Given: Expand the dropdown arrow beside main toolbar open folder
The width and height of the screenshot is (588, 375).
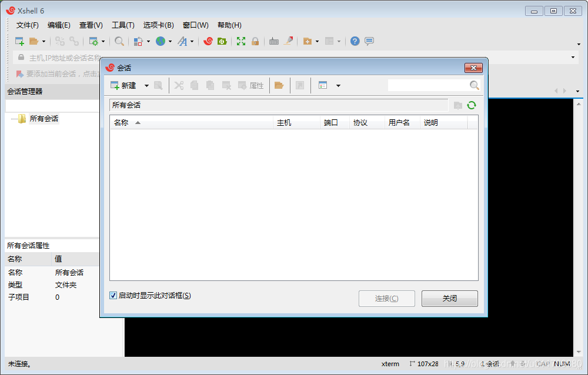Looking at the screenshot, I should (x=44, y=41).
